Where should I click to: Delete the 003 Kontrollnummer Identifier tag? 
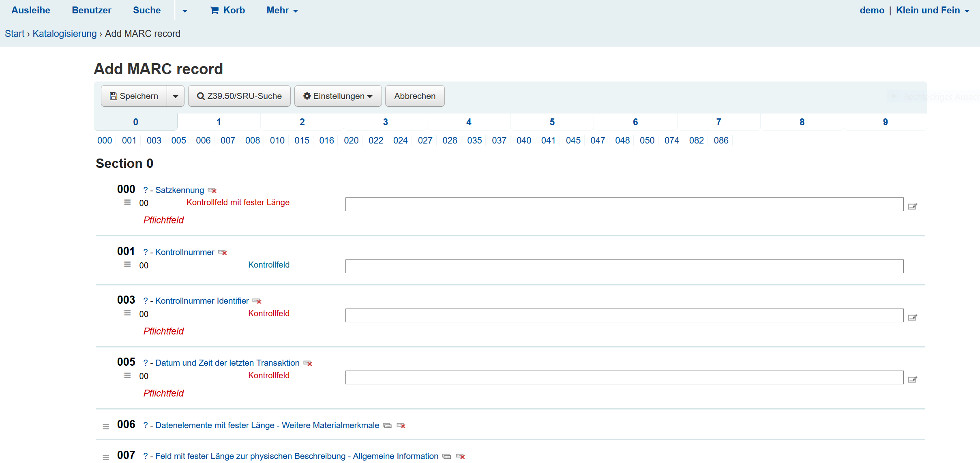coord(257,301)
